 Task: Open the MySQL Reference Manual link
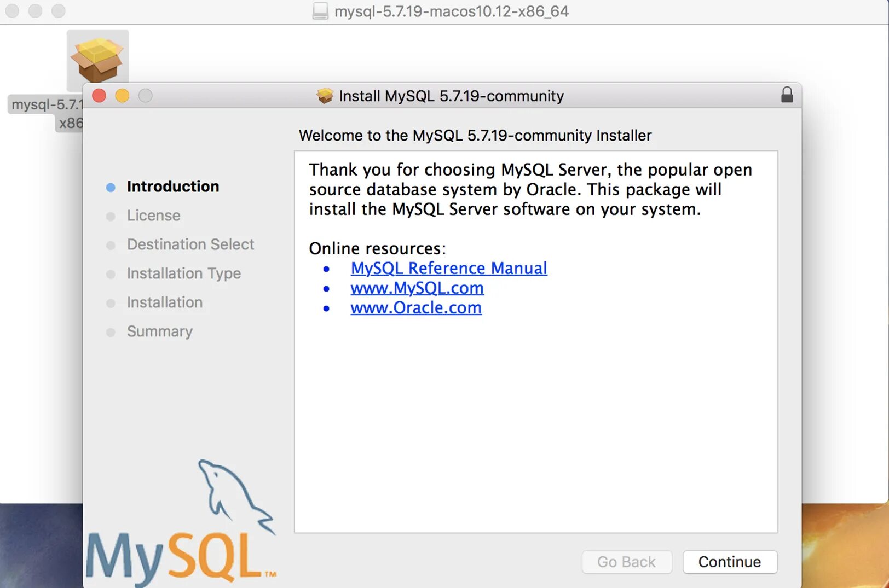pyautogui.click(x=449, y=268)
